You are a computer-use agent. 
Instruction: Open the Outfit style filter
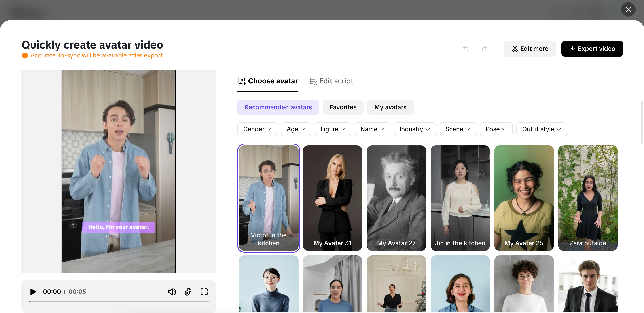541,129
